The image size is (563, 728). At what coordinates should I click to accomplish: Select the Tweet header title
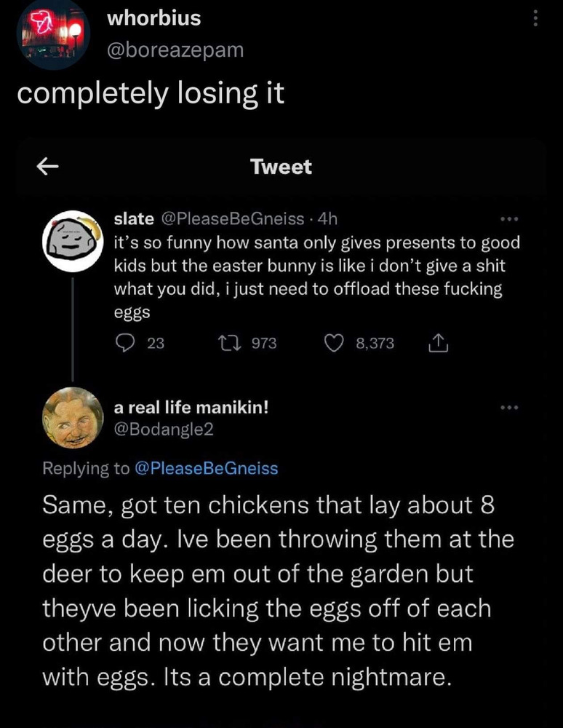click(x=281, y=167)
